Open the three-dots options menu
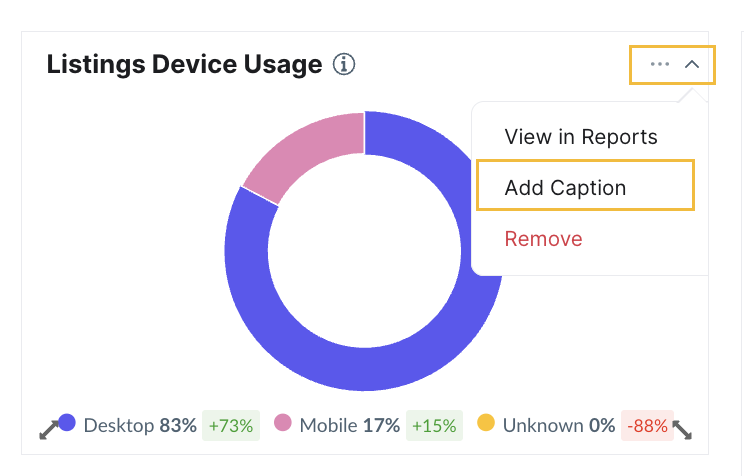This screenshot has height=476, width=744. point(660,64)
